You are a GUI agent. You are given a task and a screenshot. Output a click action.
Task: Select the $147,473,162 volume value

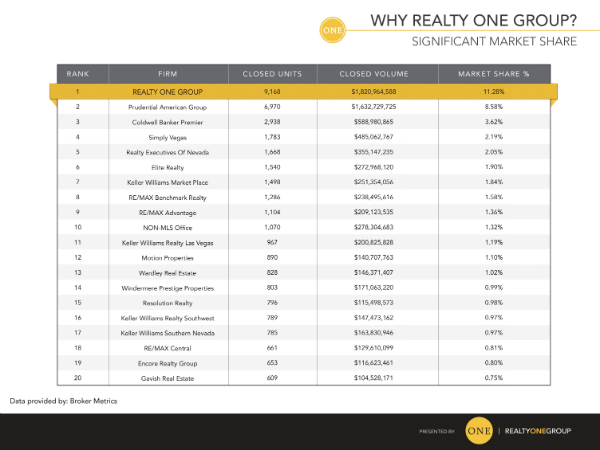click(374, 318)
